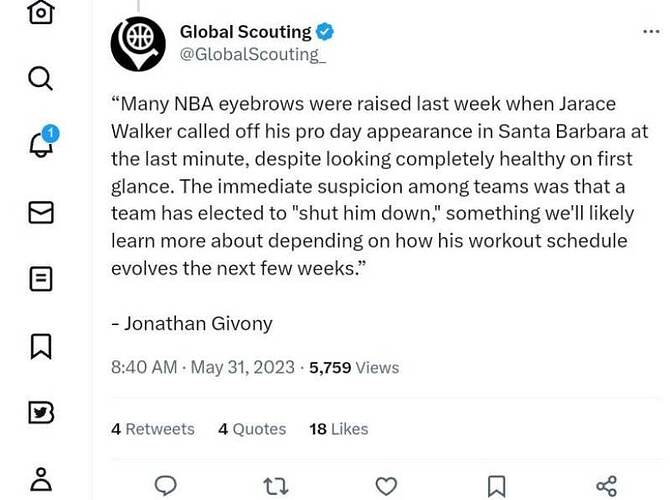Open the tweet's three-dot more menu
Screen dimensions: 670x500
pyautogui.click(x=651, y=32)
